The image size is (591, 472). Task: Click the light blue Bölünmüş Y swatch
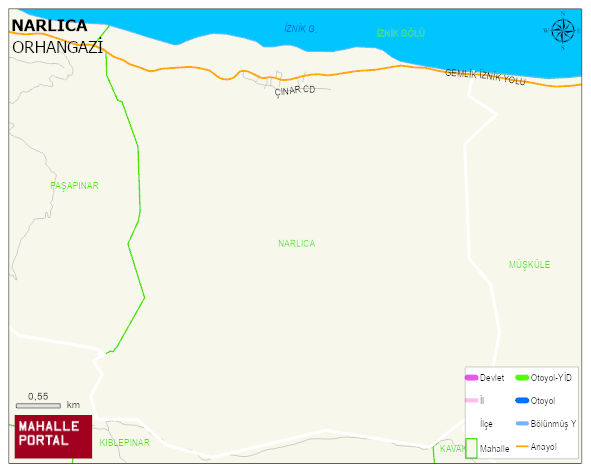click(x=522, y=423)
